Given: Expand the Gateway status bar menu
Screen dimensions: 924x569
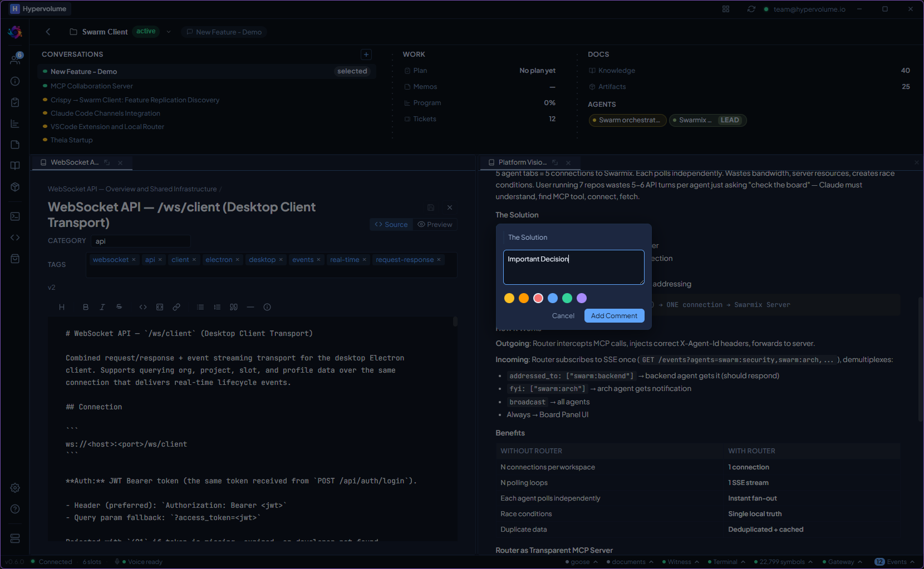Looking at the screenshot, I should click(x=843, y=562).
